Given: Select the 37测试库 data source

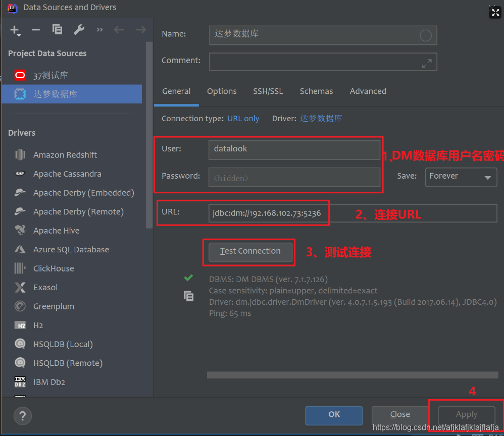Looking at the screenshot, I should point(72,76).
